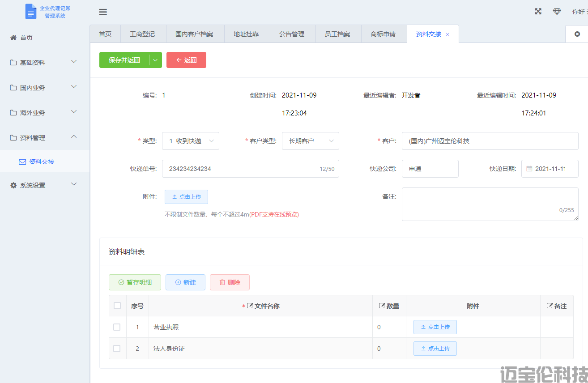Enter fullscreen with the expand icon
Viewport: 588px width, 383px height.
pyautogui.click(x=538, y=12)
